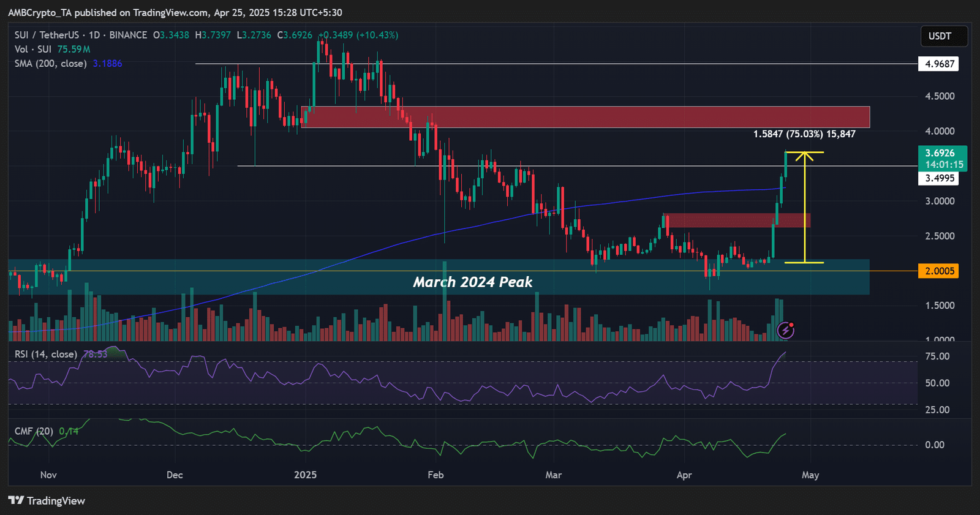The width and height of the screenshot is (980, 515).
Task: Click the orange 2.0005 price label
Action: (x=938, y=271)
